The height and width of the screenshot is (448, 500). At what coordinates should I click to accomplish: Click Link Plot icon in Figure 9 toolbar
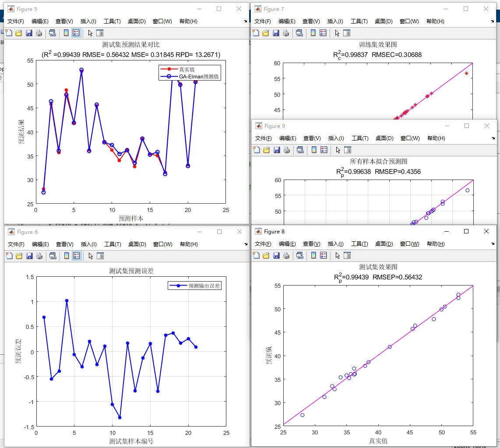tap(300, 150)
